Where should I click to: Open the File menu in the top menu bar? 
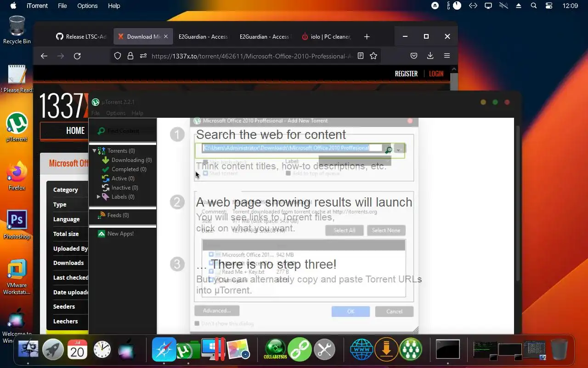tap(62, 6)
